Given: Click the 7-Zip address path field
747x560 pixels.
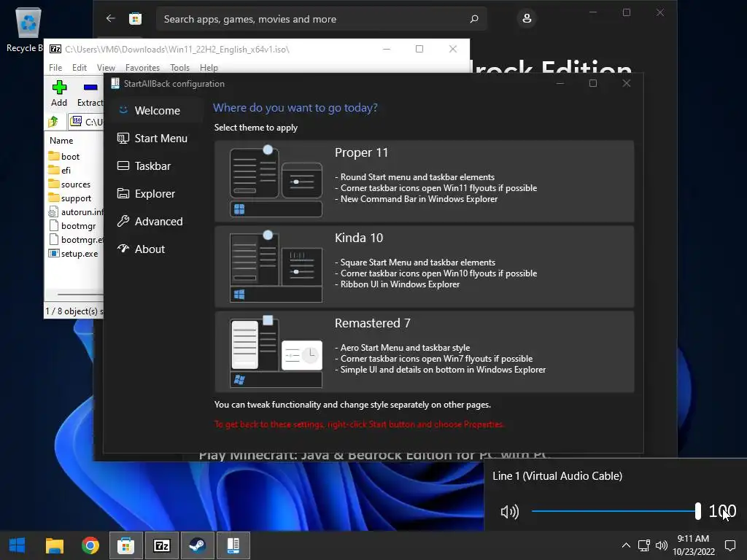Looking at the screenshot, I should [86, 122].
